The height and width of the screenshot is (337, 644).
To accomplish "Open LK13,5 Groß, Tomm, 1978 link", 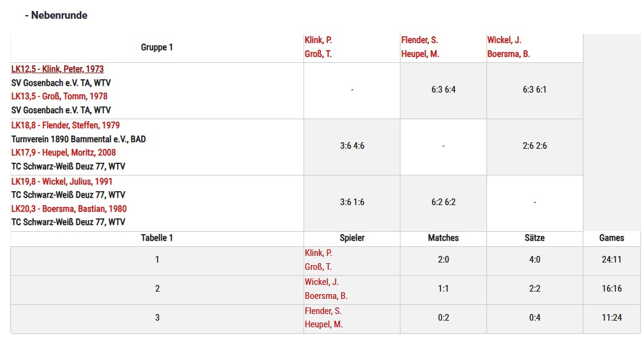I will point(59,96).
